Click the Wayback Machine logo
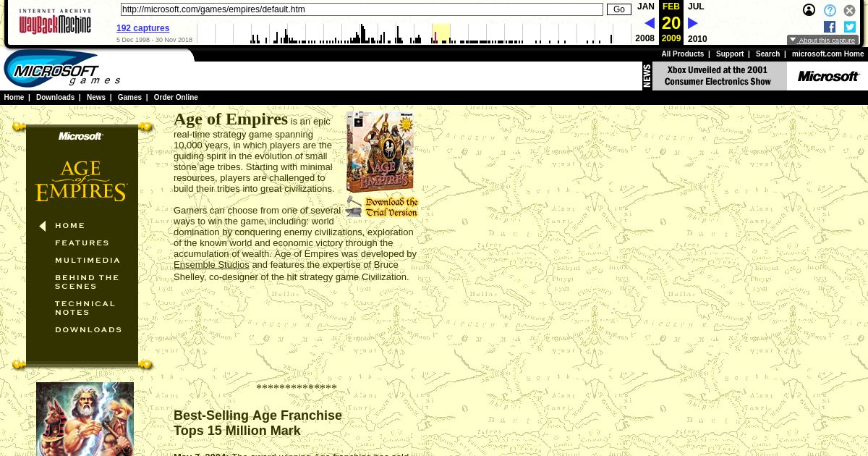This screenshot has height=456, width=868. tap(55, 22)
